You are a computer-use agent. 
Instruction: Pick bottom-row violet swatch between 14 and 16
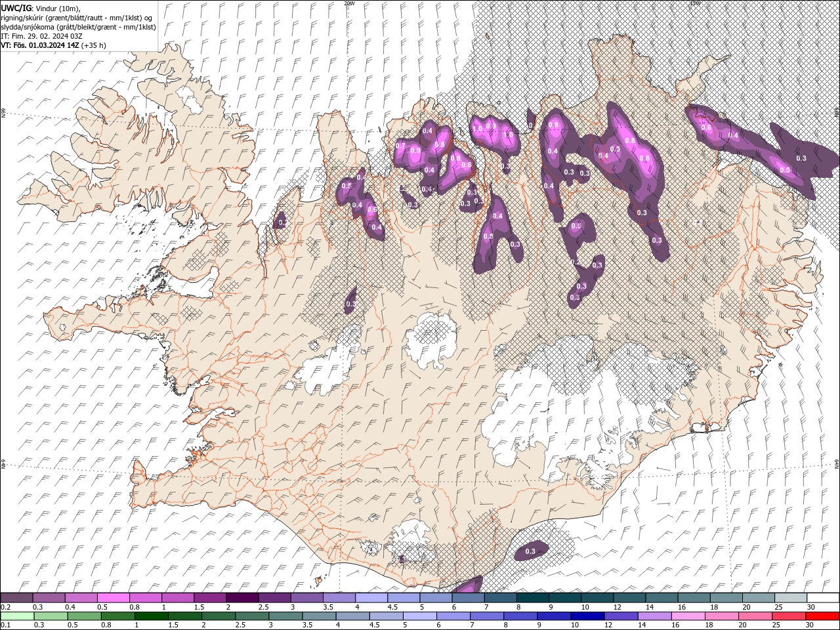tap(655, 616)
